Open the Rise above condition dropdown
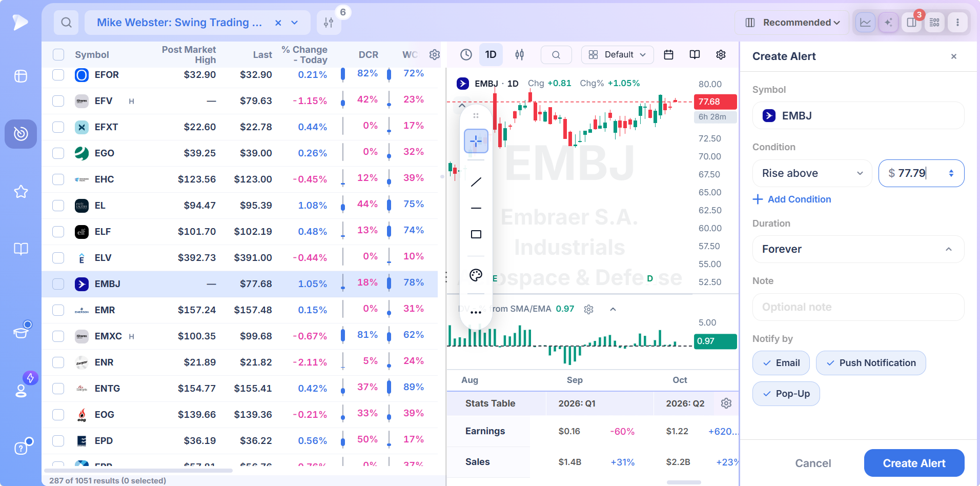Image resolution: width=980 pixels, height=486 pixels. point(812,173)
